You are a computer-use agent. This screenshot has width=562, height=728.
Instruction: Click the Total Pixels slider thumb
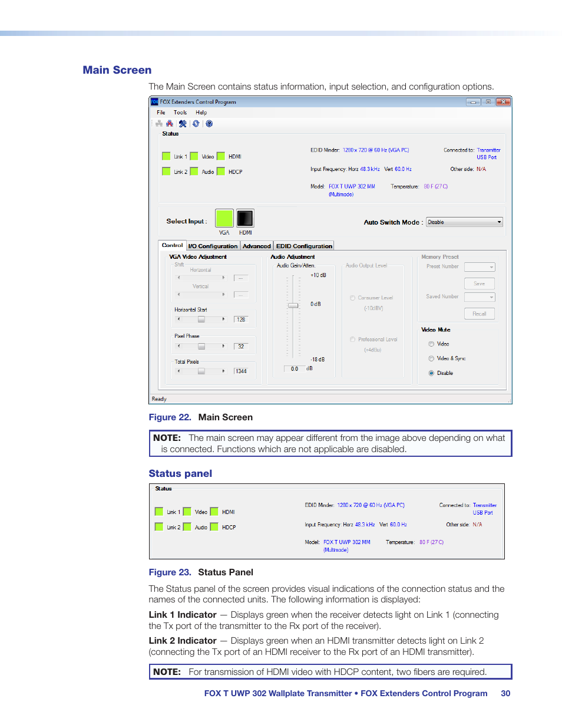pos(201,371)
